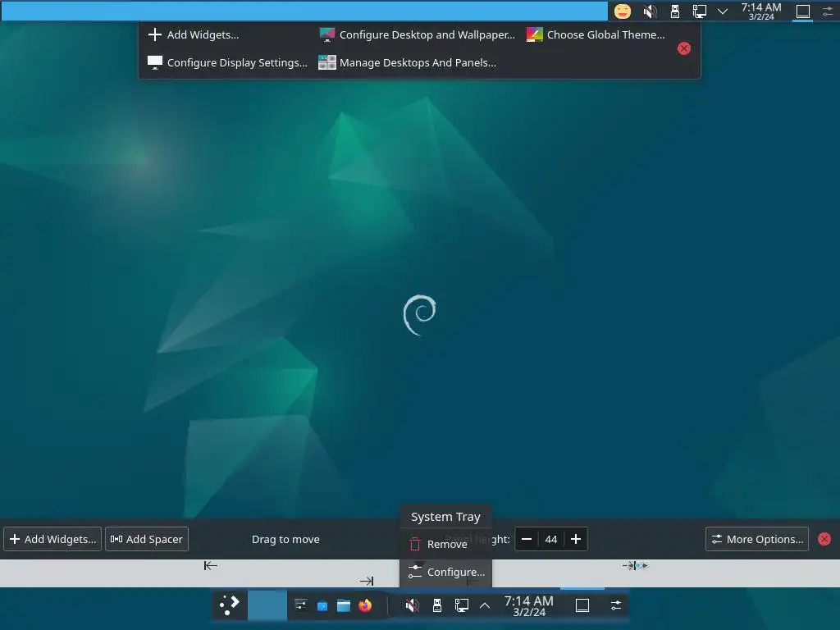Expand hidden tray icons in bottom panel
The width and height of the screenshot is (840, 630).
click(x=485, y=605)
